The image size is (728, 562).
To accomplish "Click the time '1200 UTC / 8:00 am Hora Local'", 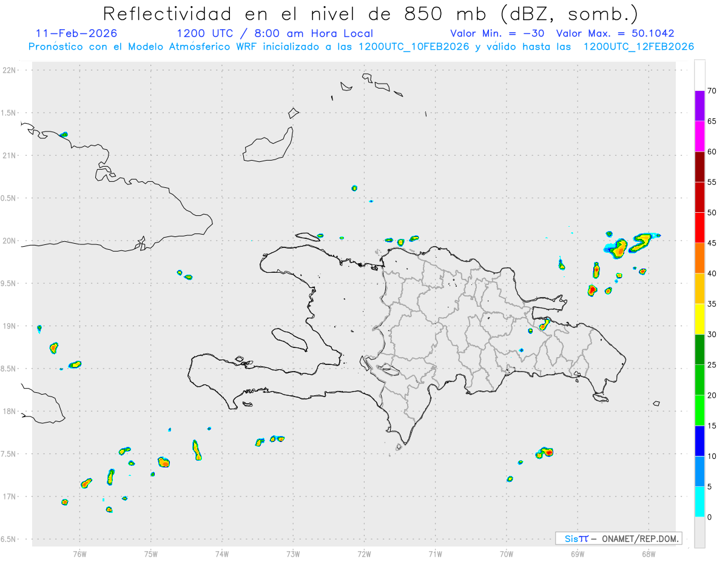I will click(275, 33).
